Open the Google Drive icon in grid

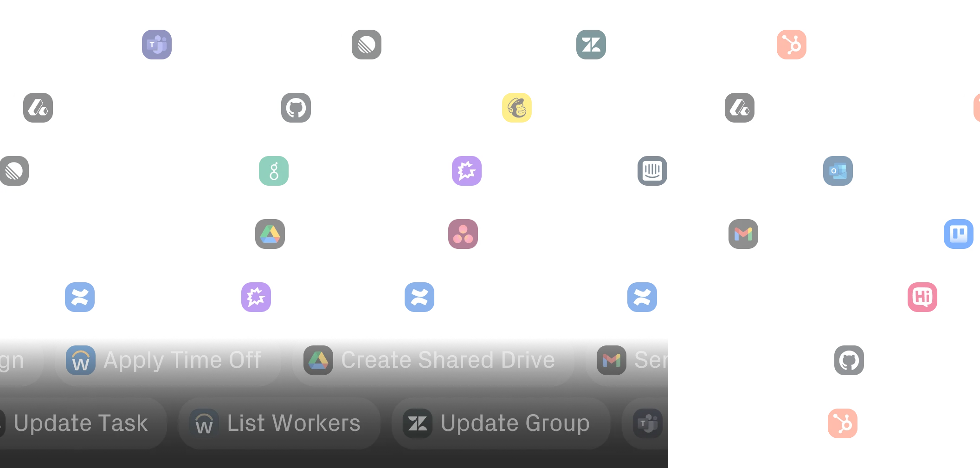270,234
